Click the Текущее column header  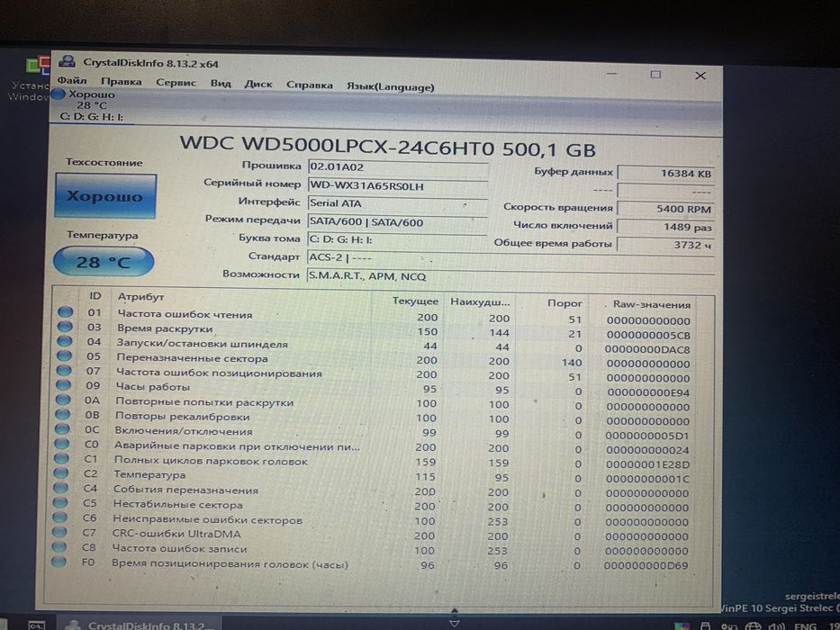(x=415, y=301)
